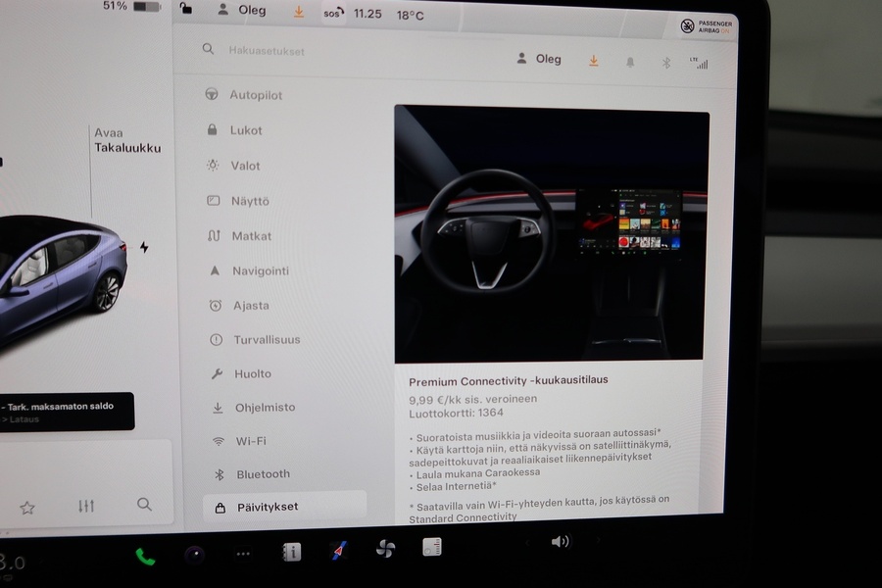Open the SOS emergency menu
Screen dimensions: 882x588
pos(332,12)
